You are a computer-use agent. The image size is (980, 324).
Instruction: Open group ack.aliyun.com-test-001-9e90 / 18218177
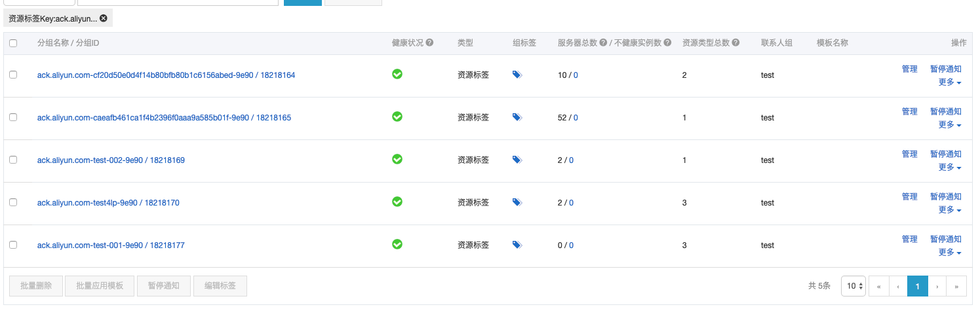point(111,245)
